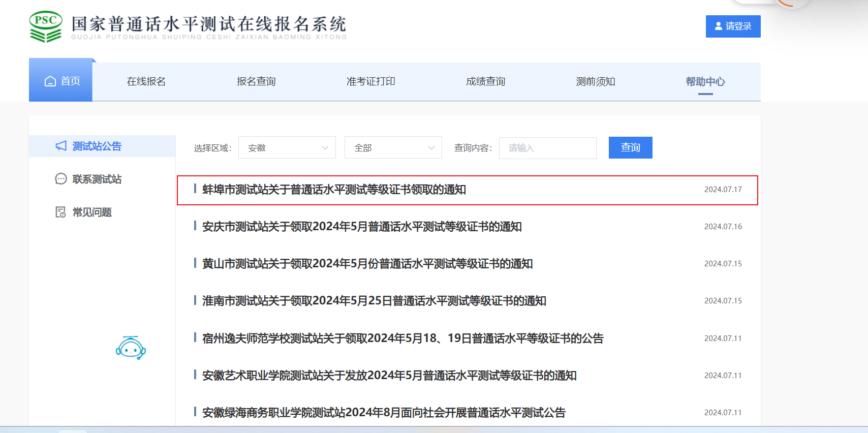Image resolution: width=868 pixels, height=433 pixels.
Task: Open the 安庆市测试站 certificate notice
Action: (x=362, y=227)
